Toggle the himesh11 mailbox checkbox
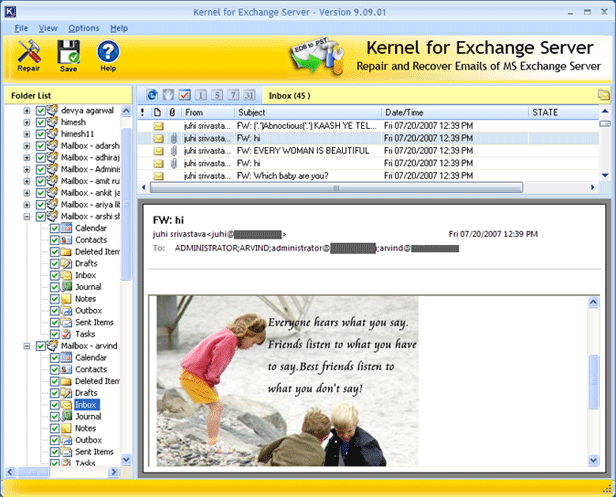Viewport: 616px width, 497px height. click(40, 134)
